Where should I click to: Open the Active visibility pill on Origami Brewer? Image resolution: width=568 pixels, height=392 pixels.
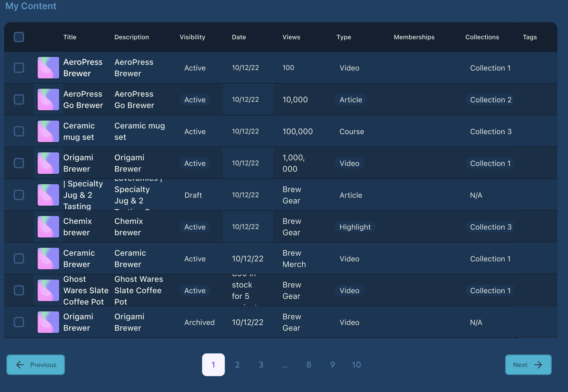coord(195,163)
